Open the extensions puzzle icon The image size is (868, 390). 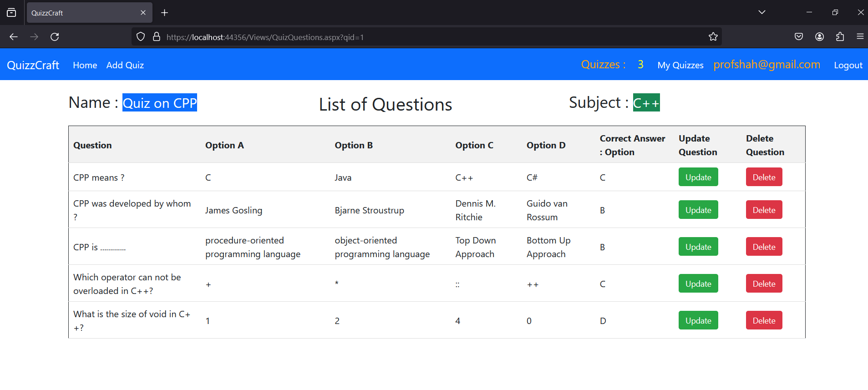pyautogui.click(x=840, y=37)
